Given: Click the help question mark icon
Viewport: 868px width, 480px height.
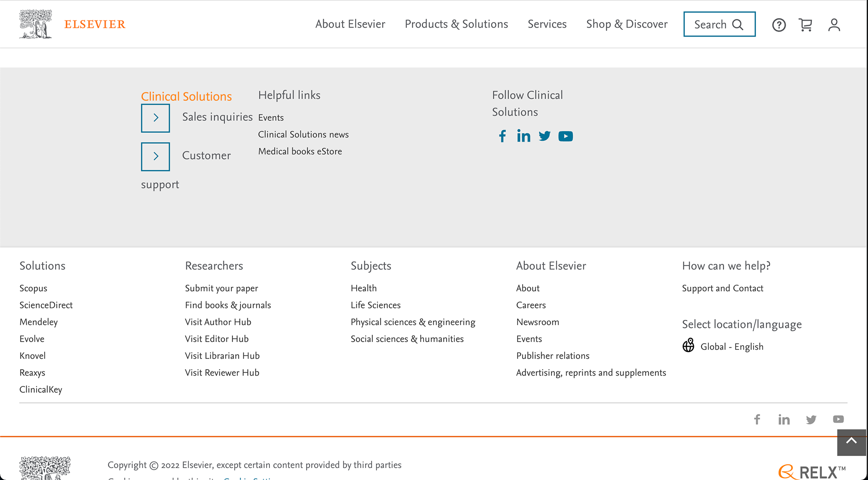Looking at the screenshot, I should (x=778, y=25).
